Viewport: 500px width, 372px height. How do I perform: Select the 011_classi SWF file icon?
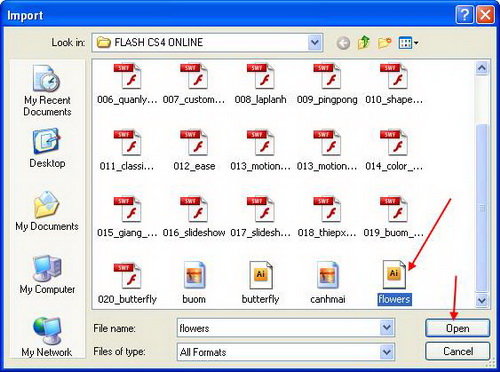point(127,143)
